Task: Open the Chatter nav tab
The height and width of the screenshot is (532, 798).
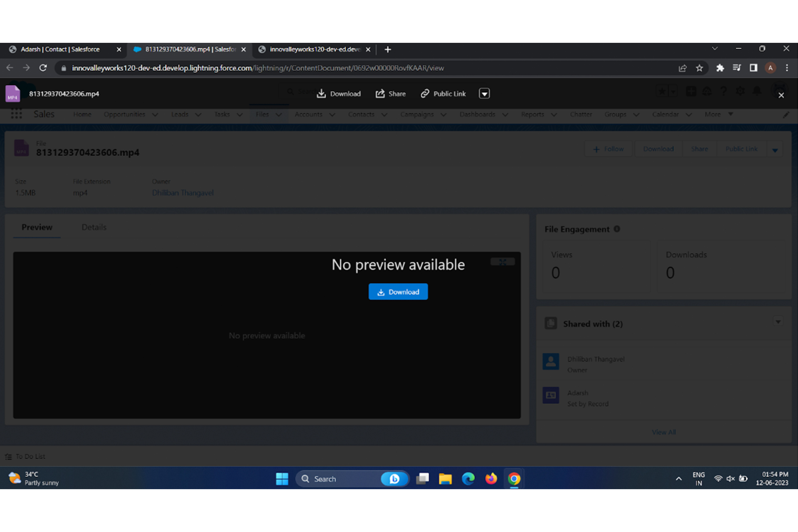Action: (x=581, y=114)
